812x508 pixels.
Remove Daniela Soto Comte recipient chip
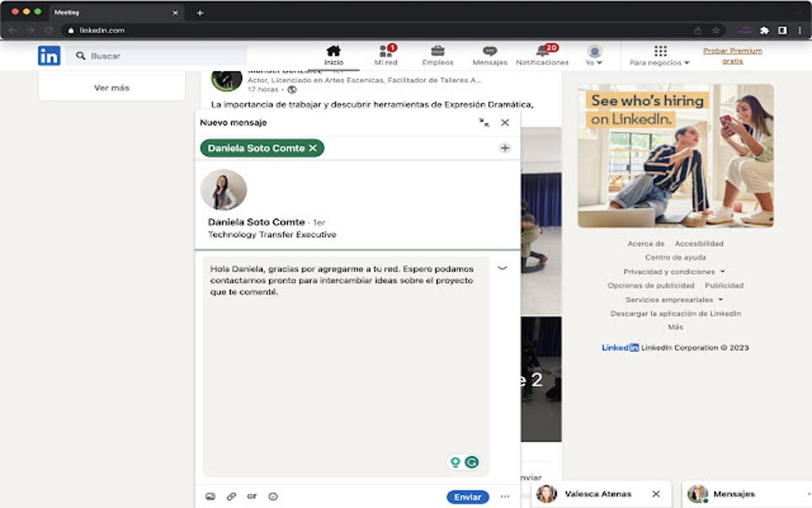tap(313, 148)
